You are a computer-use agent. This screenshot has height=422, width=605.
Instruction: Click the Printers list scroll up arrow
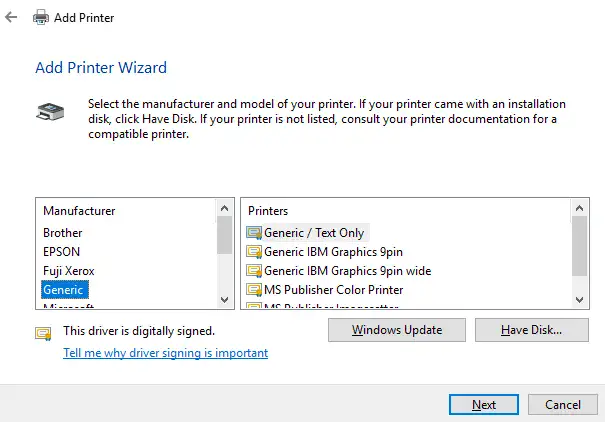click(x=579, y=209)
